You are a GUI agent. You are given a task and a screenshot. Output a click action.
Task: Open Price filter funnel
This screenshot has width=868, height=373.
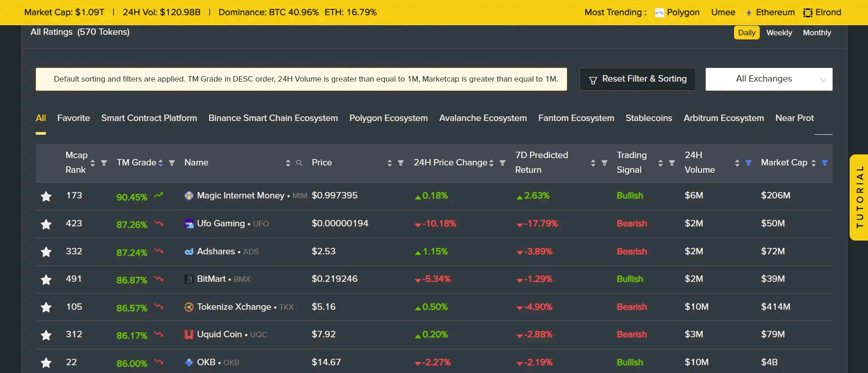click(401, 163)
